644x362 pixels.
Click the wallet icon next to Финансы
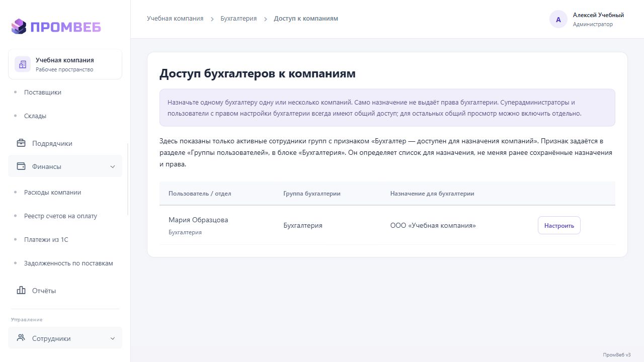tap(21, 166)
